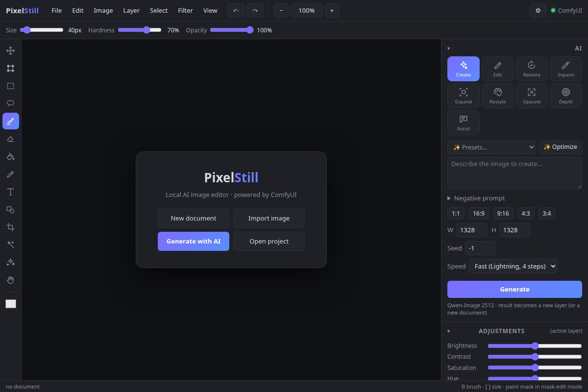Adjust the brush Size slider
This screenshot has height=392, width=588.
click(42, 30)
